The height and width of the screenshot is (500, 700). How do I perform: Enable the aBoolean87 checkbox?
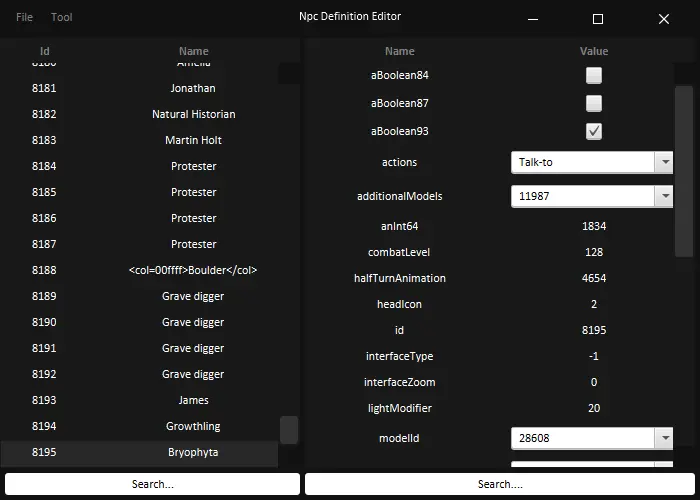pyautogui.click(x=594, y=103)
